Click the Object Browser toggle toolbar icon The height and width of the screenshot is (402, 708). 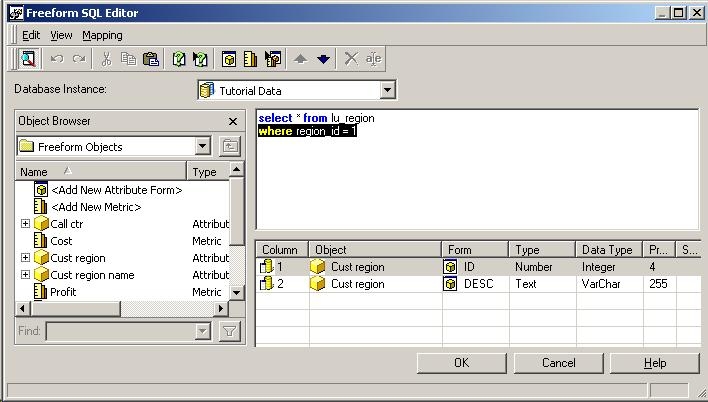[28, 59]
